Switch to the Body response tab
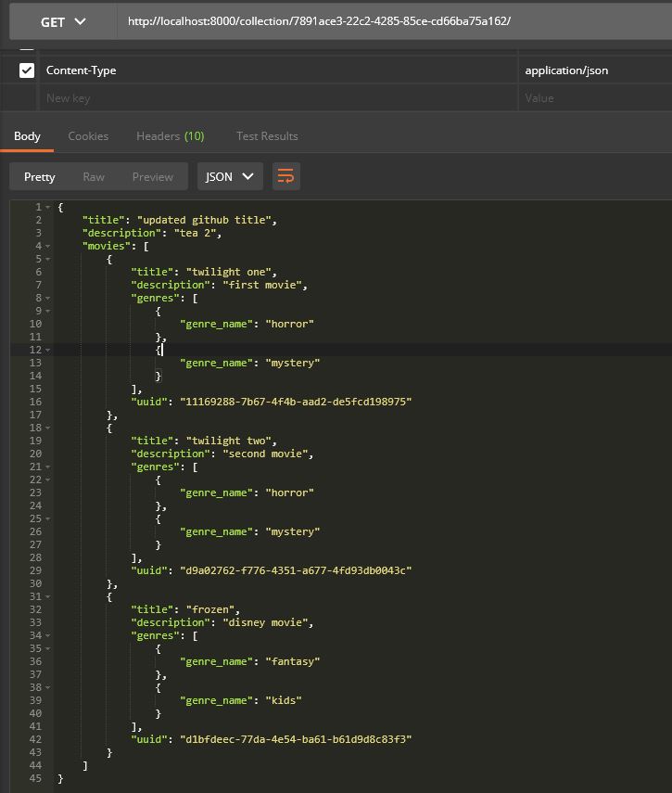This screenshot has width=672, height=793. (x=27, y=136)
